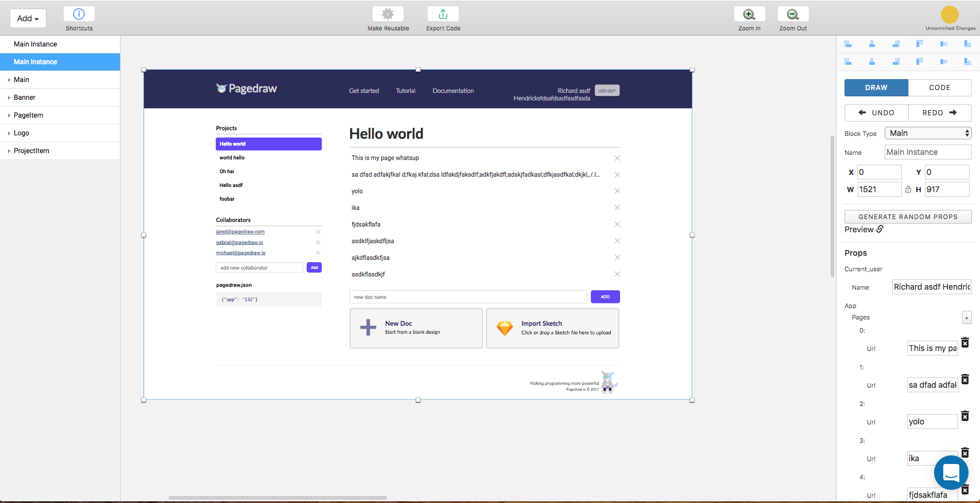980x503 pixels.
Task: Click the Export Code icon
Action: pos(443,14)
